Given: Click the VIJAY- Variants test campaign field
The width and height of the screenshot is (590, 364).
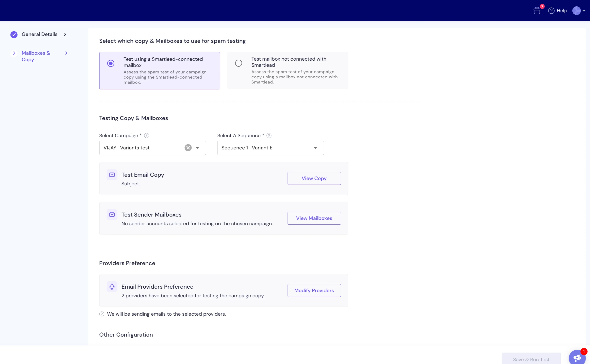Looking at the screenshot, I should pos(153,148).
